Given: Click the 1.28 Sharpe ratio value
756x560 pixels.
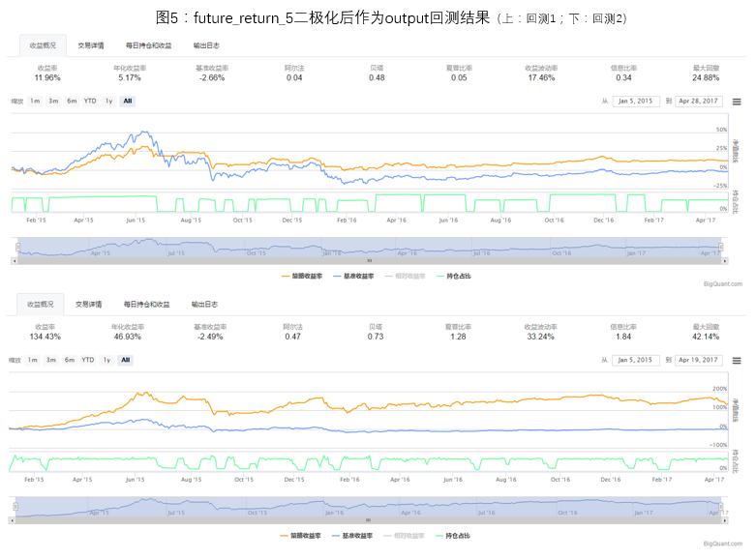Looking at the screenshot, I should point(458,337).
